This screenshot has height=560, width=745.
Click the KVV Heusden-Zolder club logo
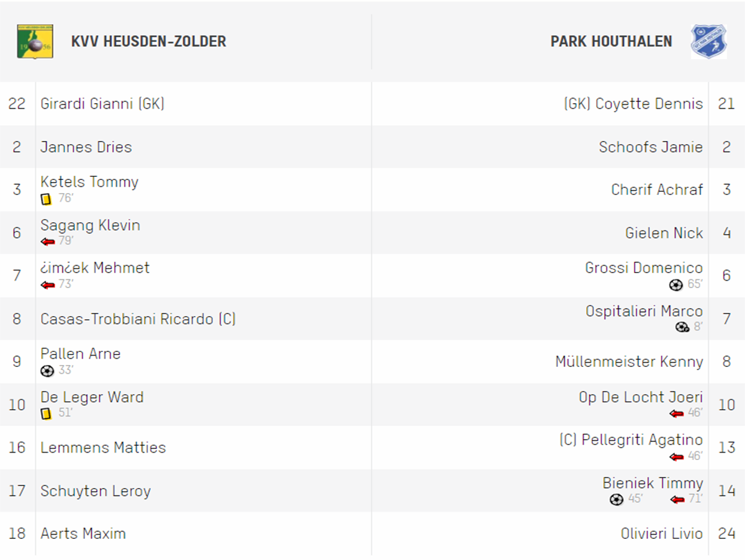click(x=35, y=42)
